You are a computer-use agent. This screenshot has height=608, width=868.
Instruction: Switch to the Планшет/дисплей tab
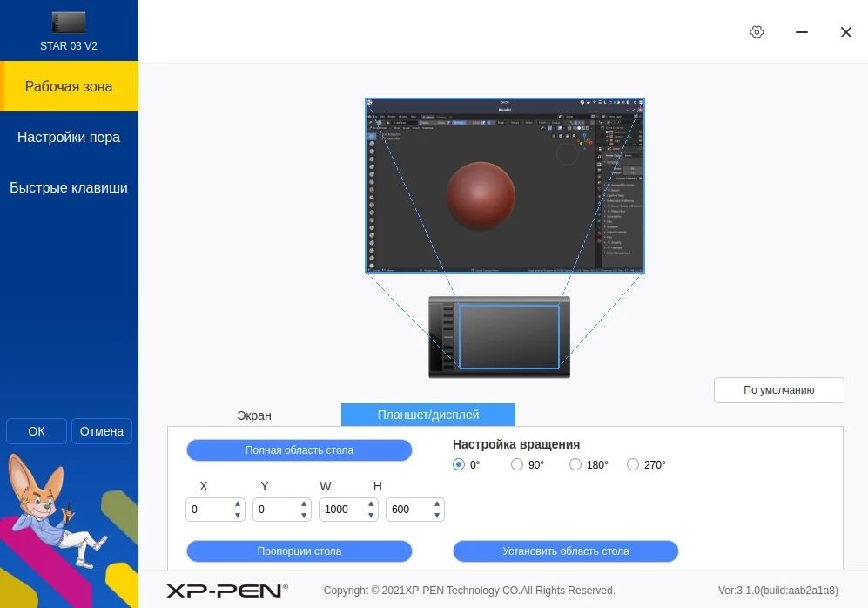(x=428, y=415)
